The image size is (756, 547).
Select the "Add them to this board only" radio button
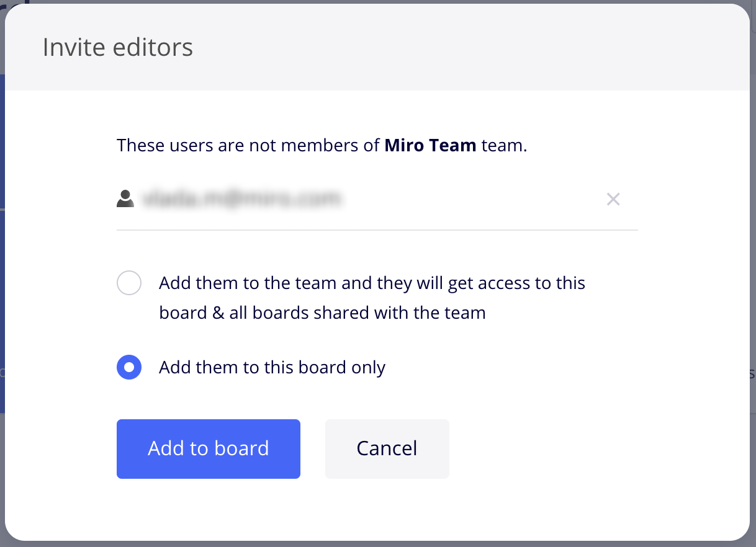129,367
